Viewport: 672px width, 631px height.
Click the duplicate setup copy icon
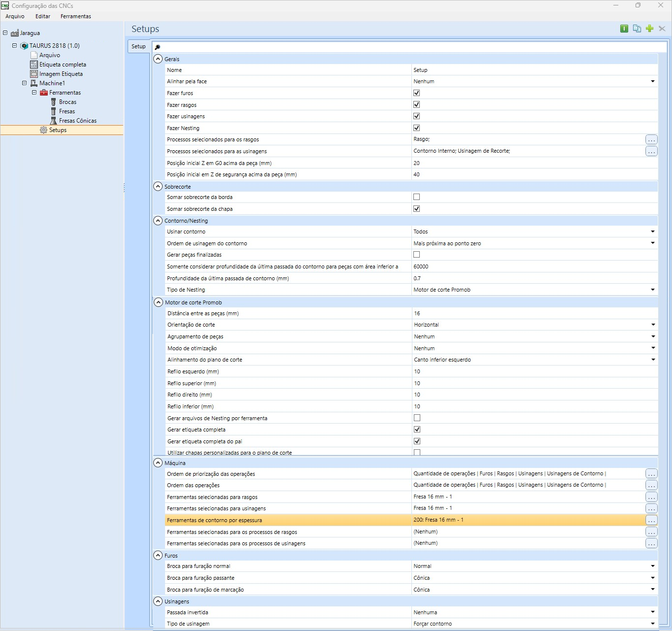point(637,29)
